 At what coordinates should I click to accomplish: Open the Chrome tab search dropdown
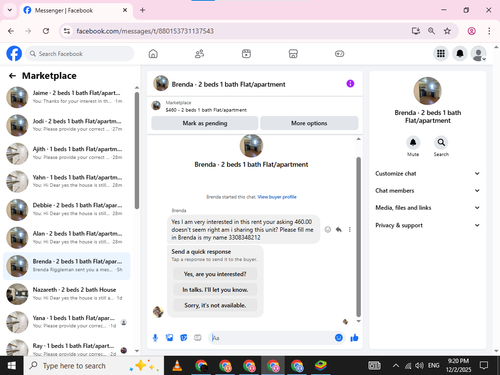[x=10, y=10]
